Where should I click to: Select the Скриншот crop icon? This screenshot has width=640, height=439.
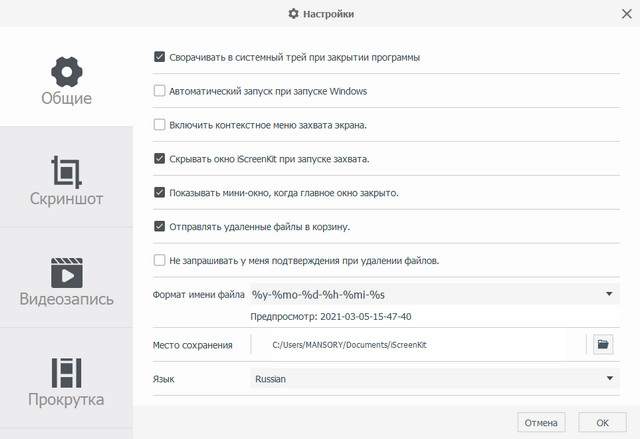tap(67, 172)
